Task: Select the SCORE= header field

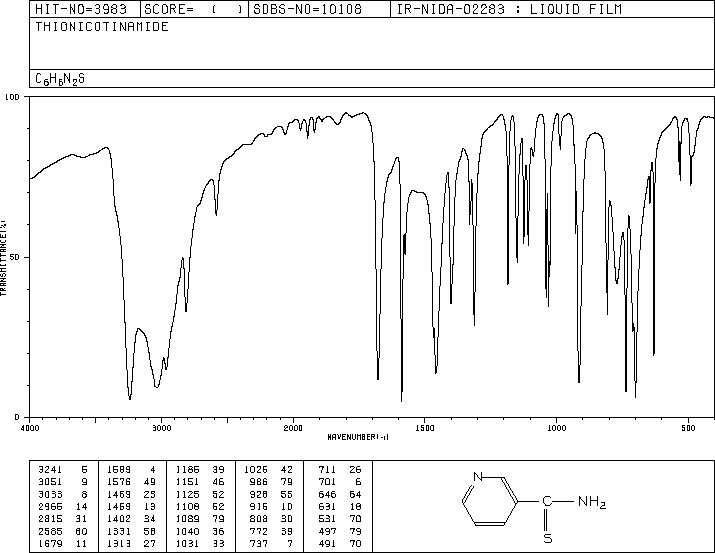Action: pos(194,9)
